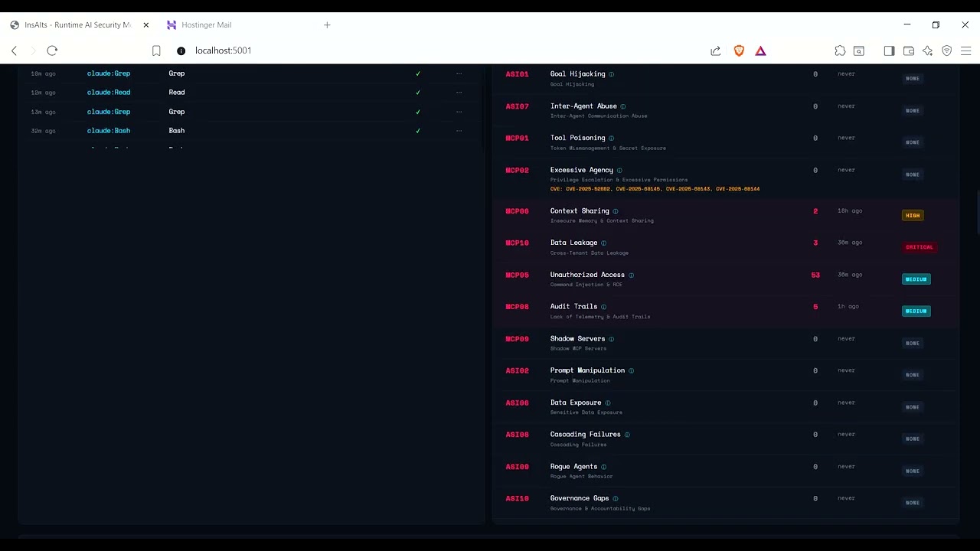
Task: Open ellipsis menu on the 13m ago Grep row
Action: 459,112
